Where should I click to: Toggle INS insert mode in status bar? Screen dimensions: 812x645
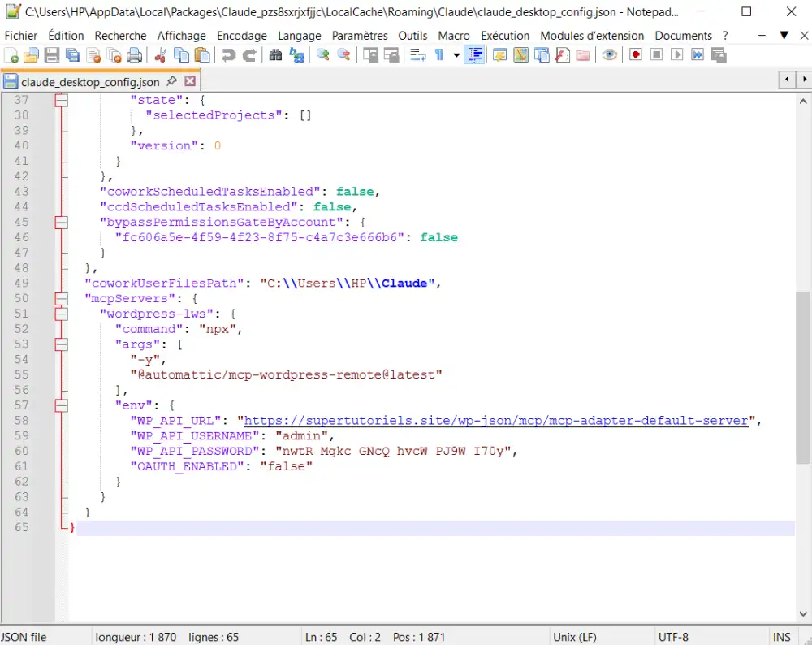781,637
